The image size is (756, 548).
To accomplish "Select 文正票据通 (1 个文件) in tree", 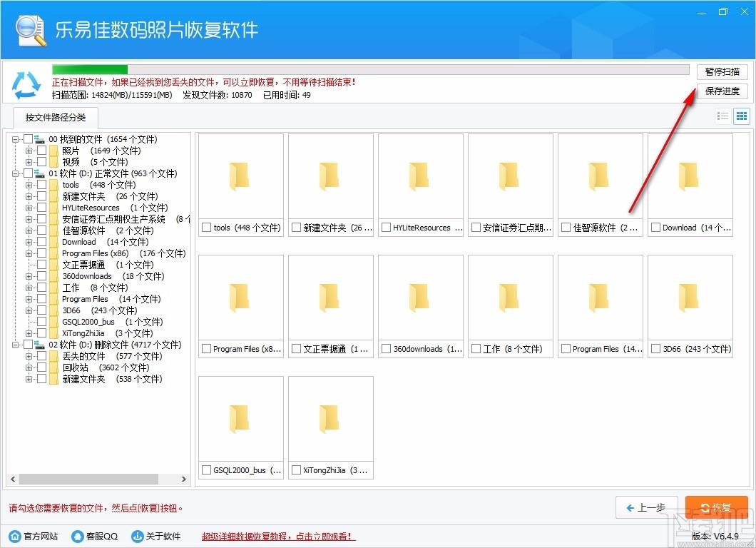I will click(108, 265).
